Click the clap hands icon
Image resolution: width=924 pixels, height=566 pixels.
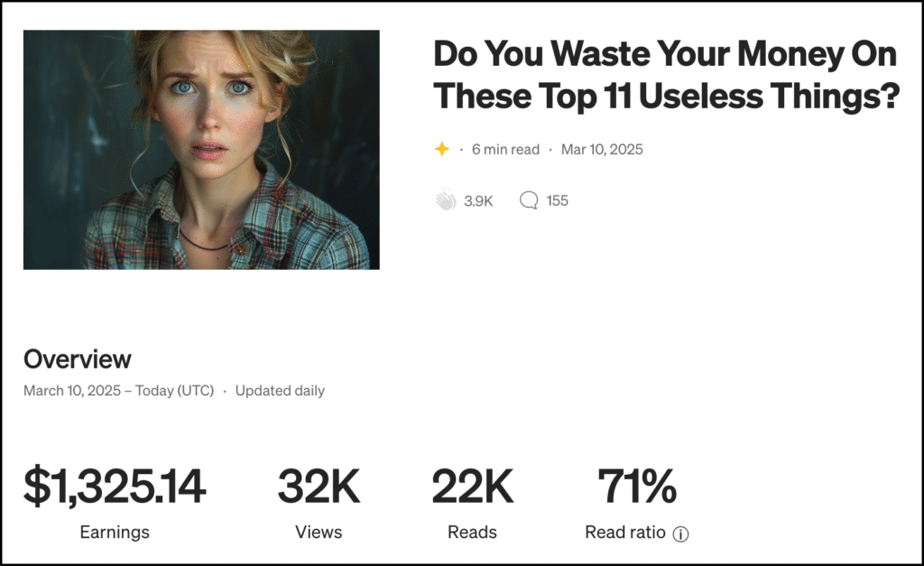(x=445, y=200)
